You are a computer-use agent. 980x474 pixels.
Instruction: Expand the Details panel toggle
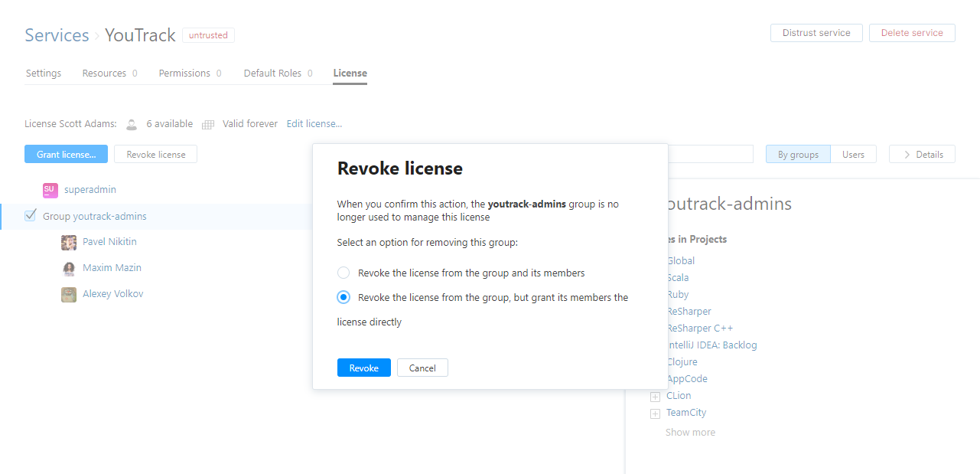[x=922, y=154]
